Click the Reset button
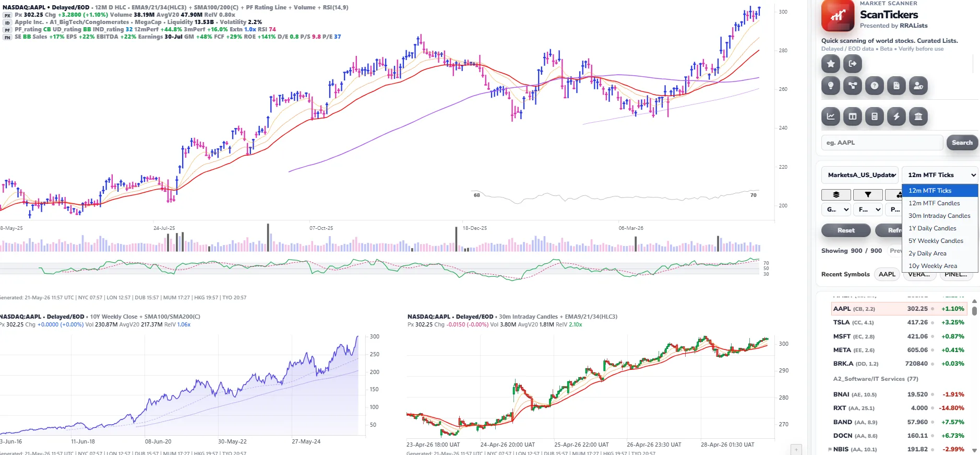Image resolution: width=980 pixels, height=455 pixels. [x=846, y=230]
